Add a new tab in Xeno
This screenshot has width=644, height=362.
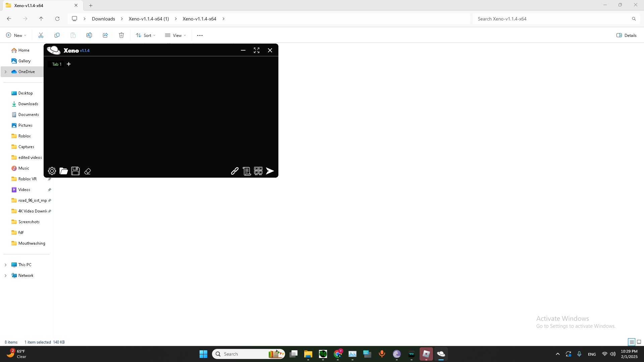[x=69, y=64]
